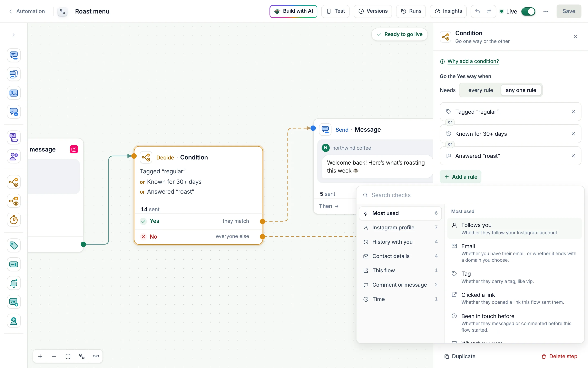This screenshot has width=588, height=368.
Task: Click Add a rule button
Action: tap(460, 177)
